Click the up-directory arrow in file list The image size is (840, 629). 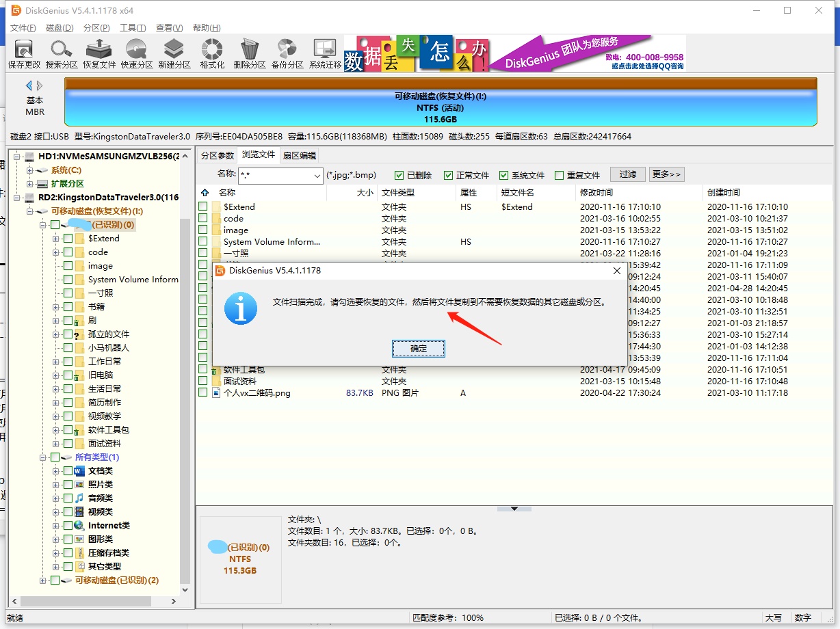tap(204, 193)
